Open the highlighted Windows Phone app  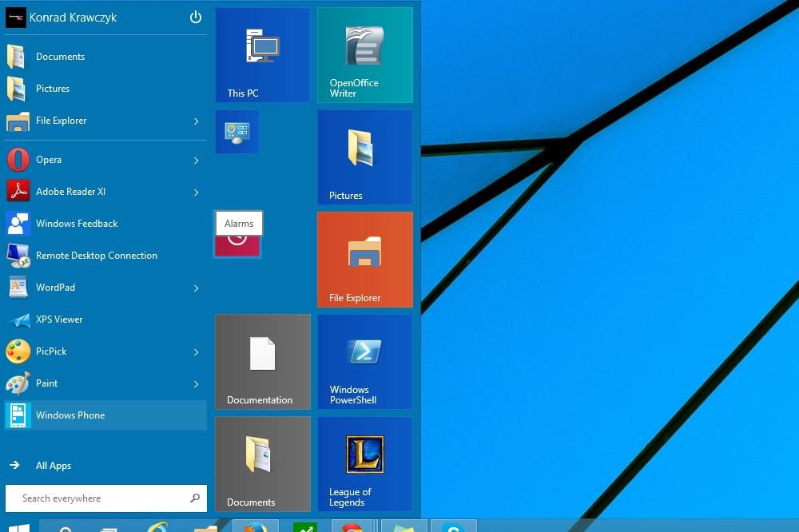click(x=105, y=415)
